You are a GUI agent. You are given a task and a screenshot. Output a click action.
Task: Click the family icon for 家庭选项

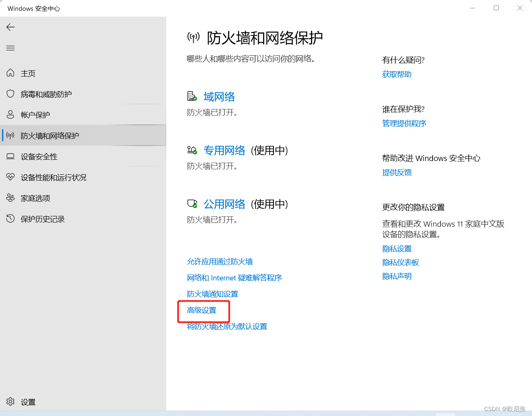(x=10, y=198)
